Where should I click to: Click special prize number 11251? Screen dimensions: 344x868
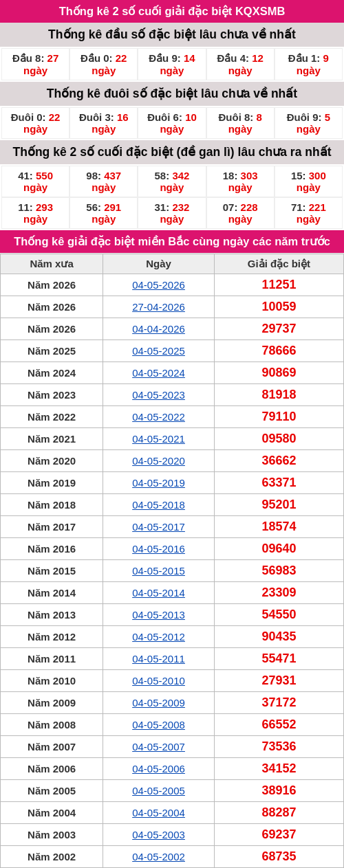pos(279,285)
